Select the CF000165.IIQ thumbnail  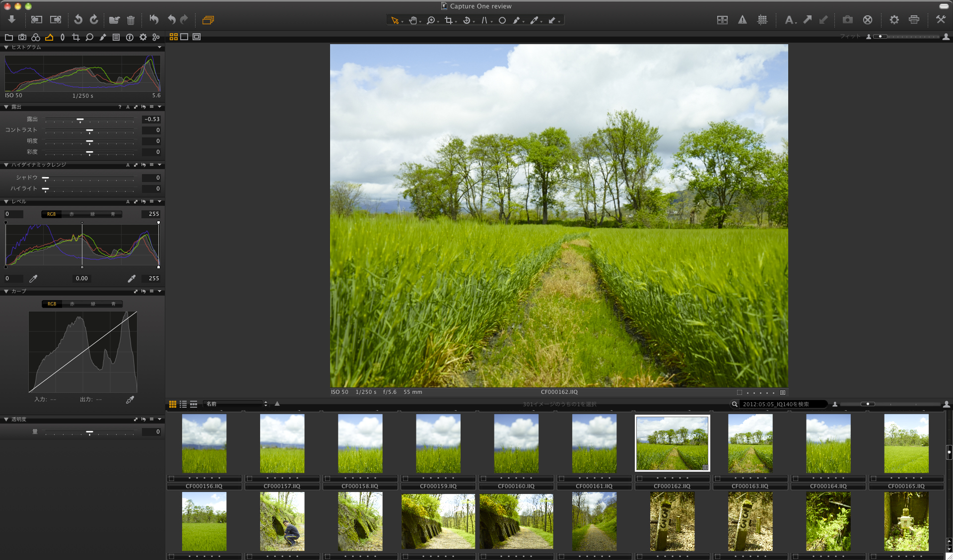[x=906, y=443]
